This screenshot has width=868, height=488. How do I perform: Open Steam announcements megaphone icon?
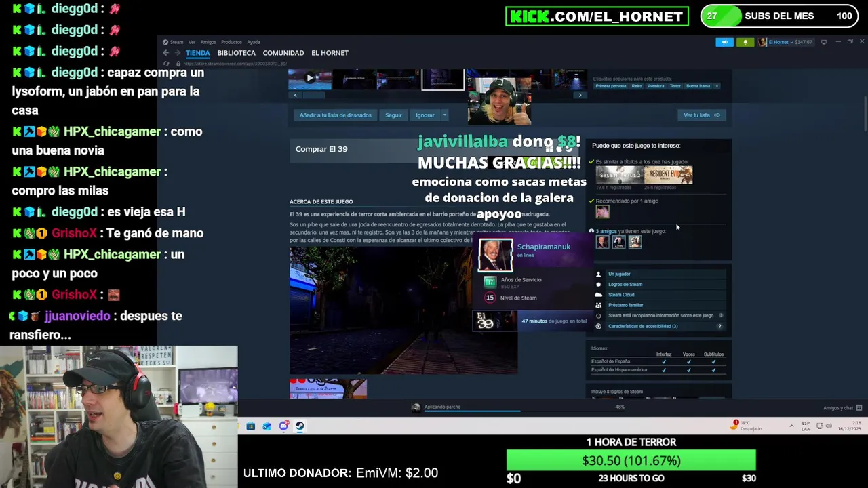724,42
